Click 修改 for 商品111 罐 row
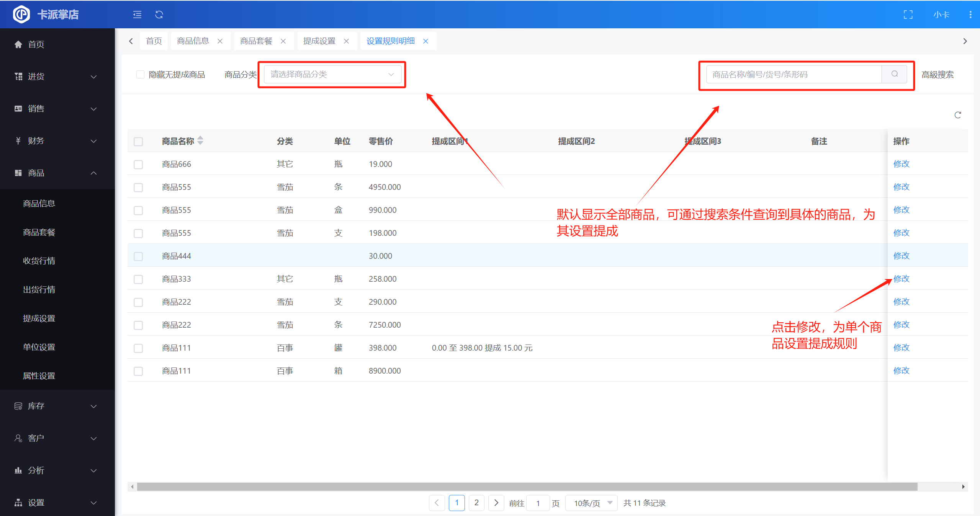The height and width of the screenshot is (516, 980). [x=901, y=348]
